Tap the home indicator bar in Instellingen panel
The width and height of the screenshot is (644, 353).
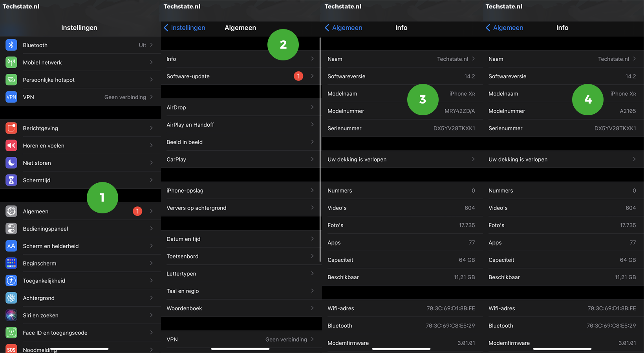80,349
